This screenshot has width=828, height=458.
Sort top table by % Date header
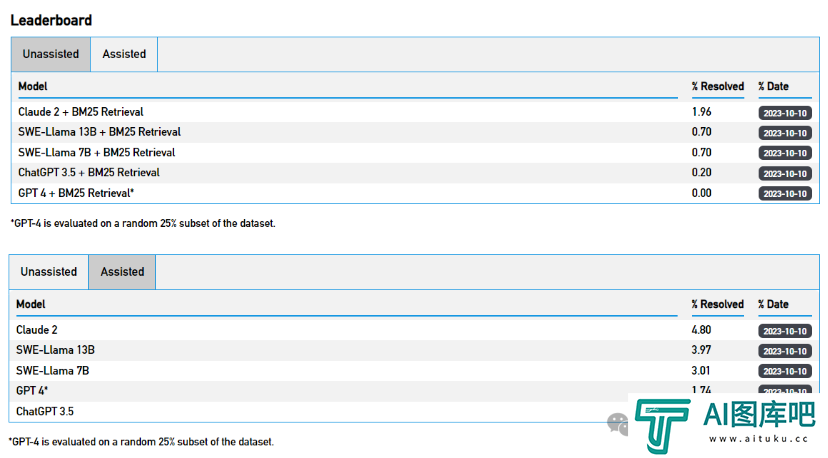click(x=774, y=87)
